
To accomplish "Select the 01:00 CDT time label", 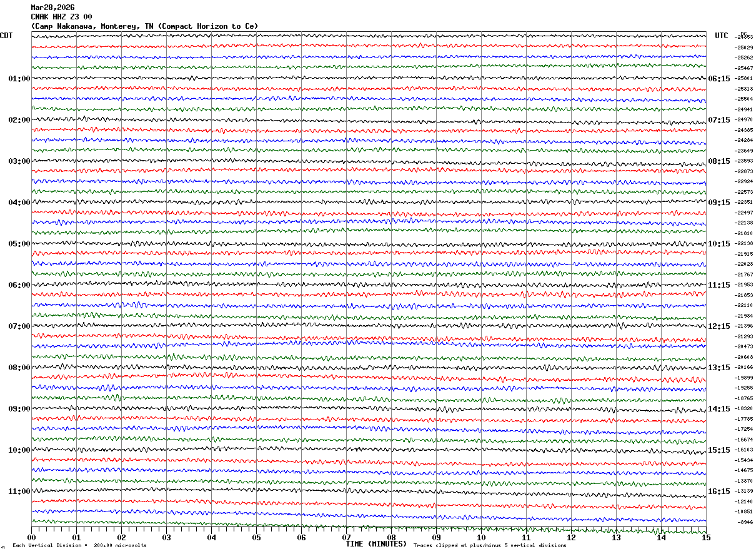I will click(19, 79).
